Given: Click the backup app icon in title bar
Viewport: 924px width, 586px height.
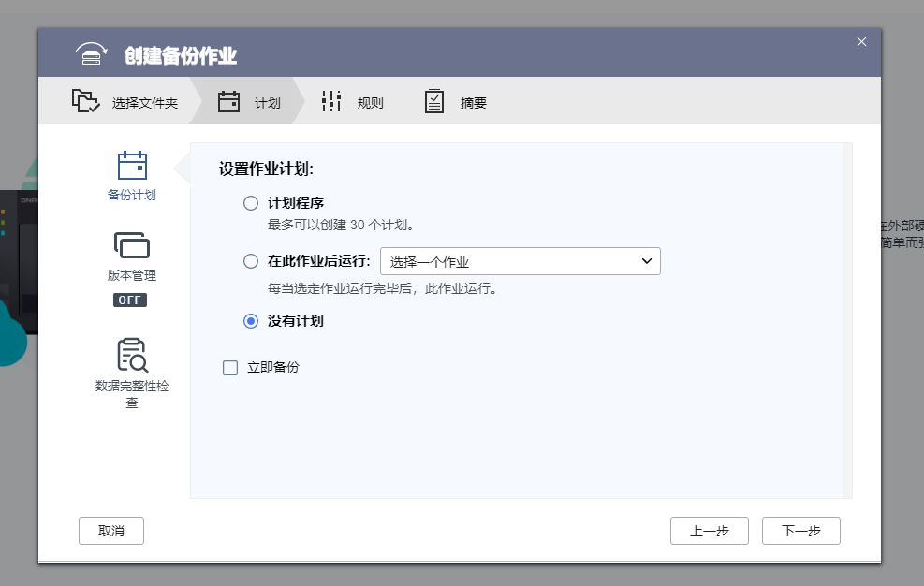Looking at the screenshot, I should click(x=91, y=55).
